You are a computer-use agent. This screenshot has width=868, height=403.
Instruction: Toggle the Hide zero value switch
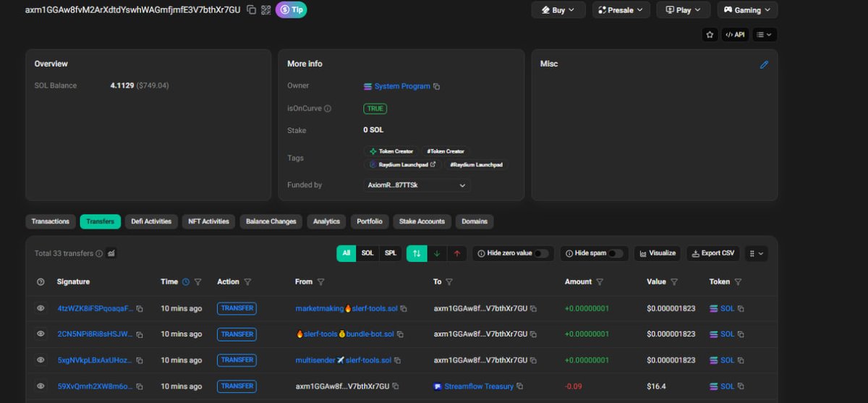[x=542, y=253]
